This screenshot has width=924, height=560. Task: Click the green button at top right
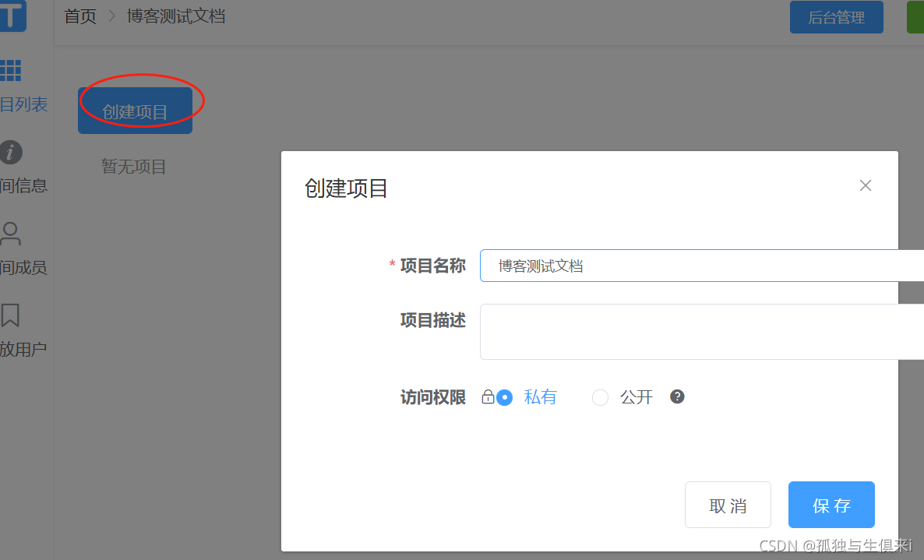[x=916, y=16]
